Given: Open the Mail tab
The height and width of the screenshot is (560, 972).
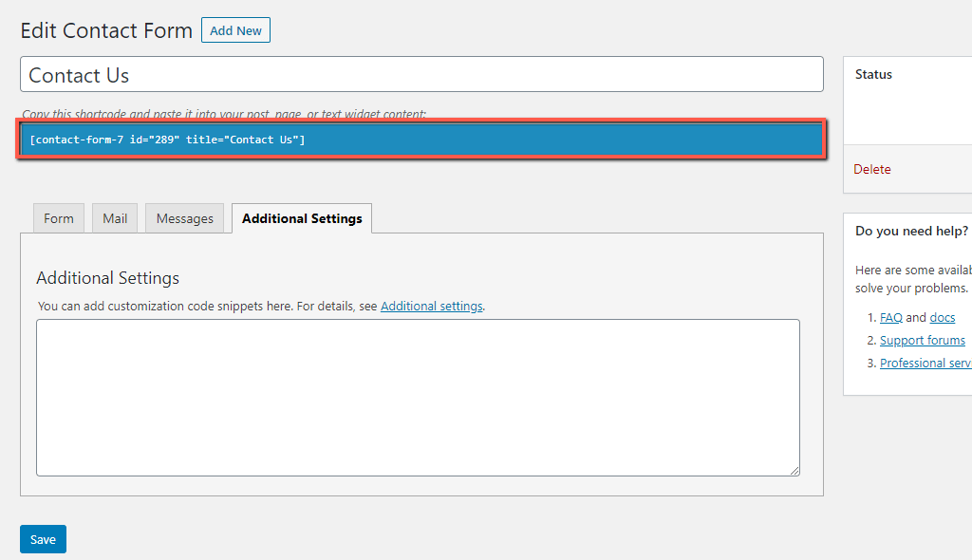Looking at the screenshot, I should coord(115,218).
